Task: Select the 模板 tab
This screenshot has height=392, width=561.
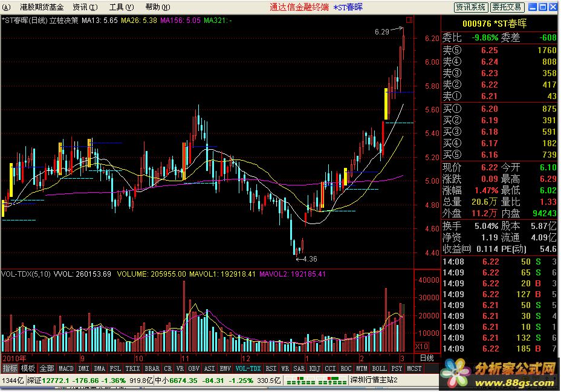Action: [x=28, y=368]
